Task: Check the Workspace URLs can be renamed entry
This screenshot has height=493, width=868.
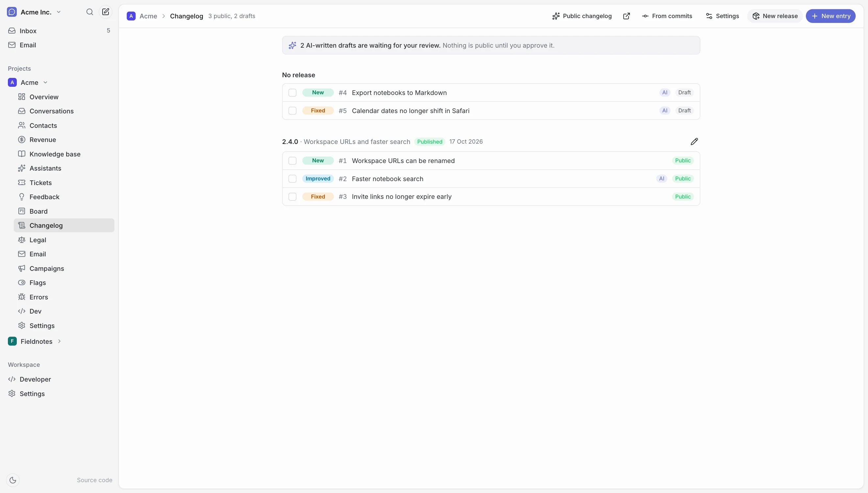Action: (292, 161)
